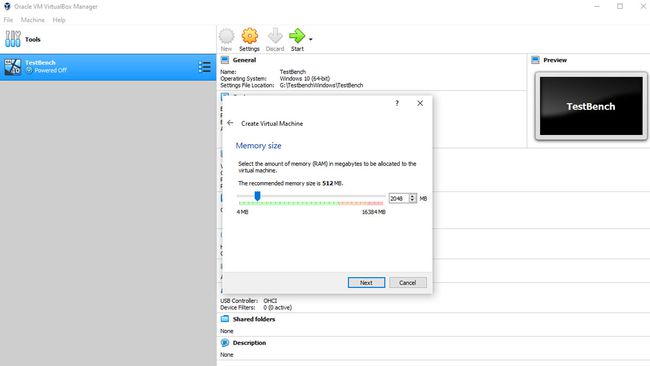Open the Machine menu
Viewport: 650px width, 366px height.
pos(33,20)
